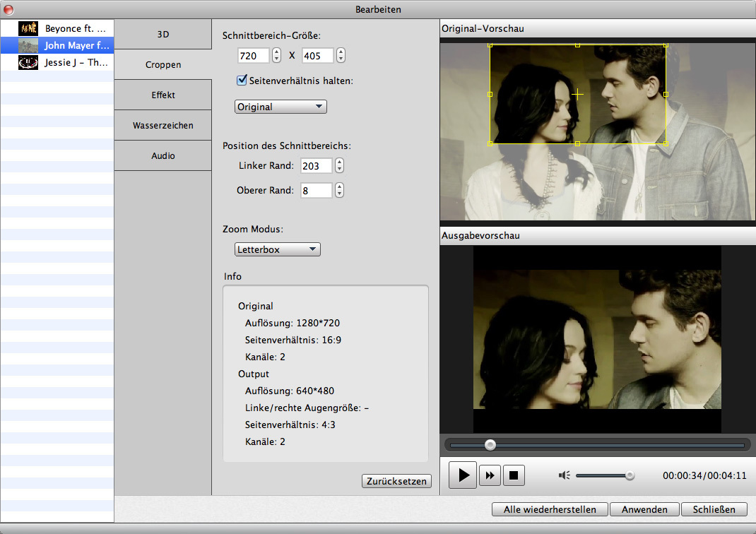Click the crop box top-right corner handle
756x534 pixels.
(666, 45)
